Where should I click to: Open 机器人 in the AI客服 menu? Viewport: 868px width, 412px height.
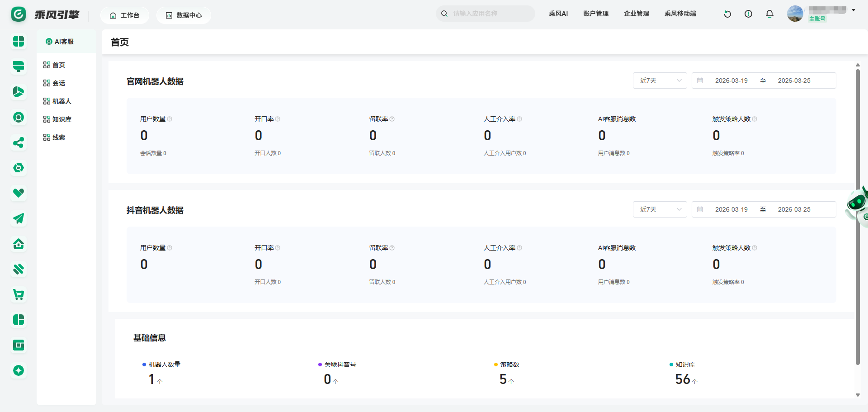point(61,101)
